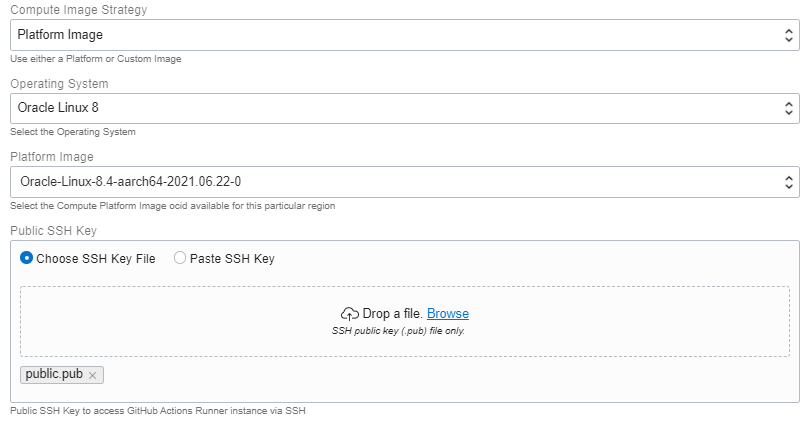Click the "Public SSH Key" section label
The width and height of the screenshot is (810, 432).
(x=51, y=231)
